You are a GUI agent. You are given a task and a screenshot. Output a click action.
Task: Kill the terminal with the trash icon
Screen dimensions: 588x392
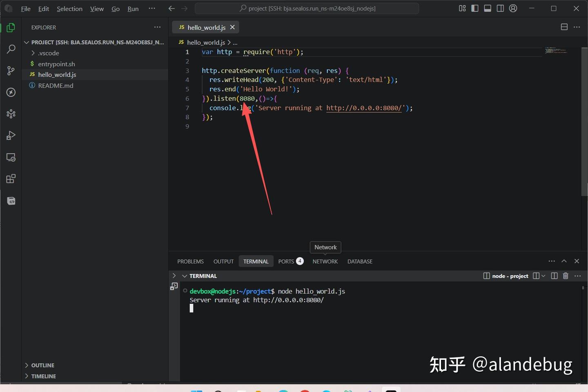[x=566, y=276]
